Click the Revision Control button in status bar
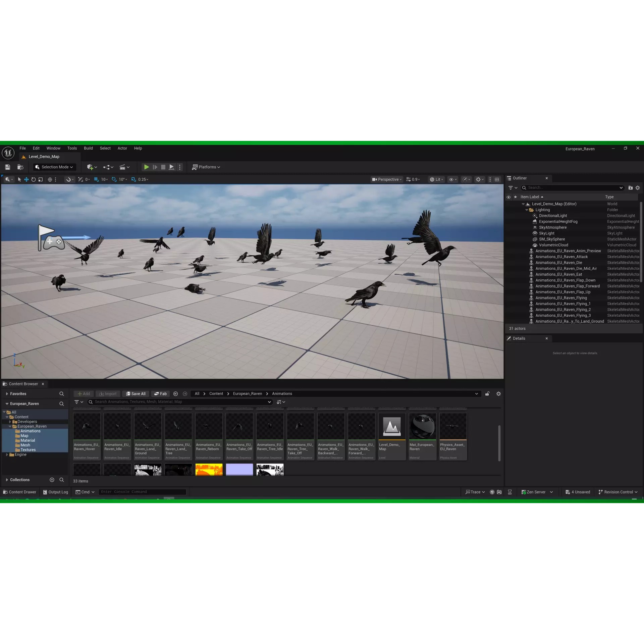644x644 pixels. [618, 492]
